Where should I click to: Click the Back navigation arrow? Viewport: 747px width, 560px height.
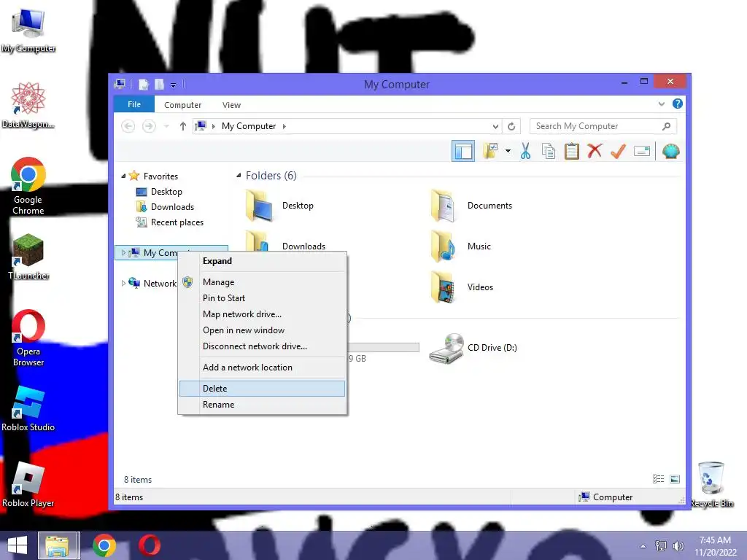128,126
